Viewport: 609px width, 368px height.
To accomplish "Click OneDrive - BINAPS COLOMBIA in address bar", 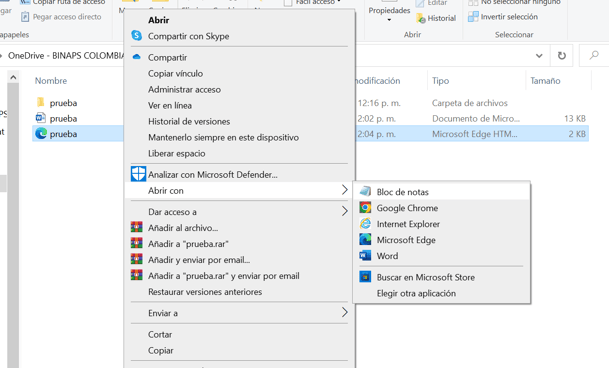I will point(66,56).
